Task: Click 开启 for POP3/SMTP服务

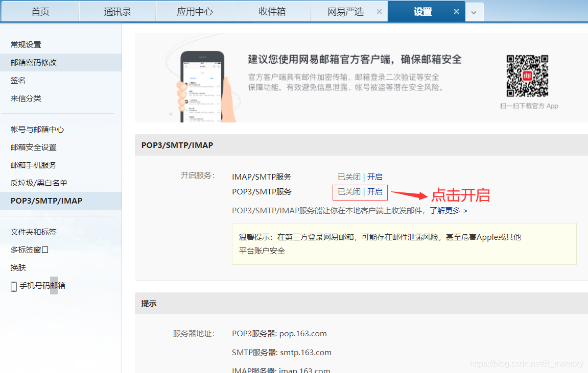Action: click(374, 192)
